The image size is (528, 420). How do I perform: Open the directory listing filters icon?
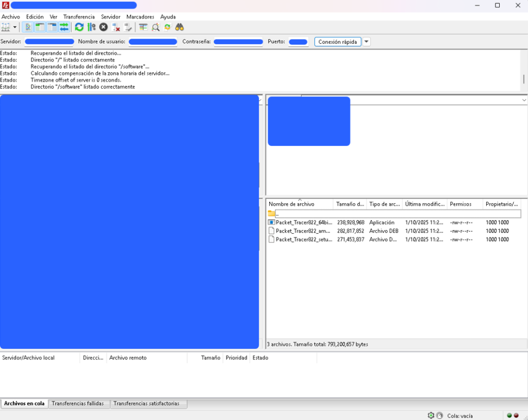(x=143, y=27)
